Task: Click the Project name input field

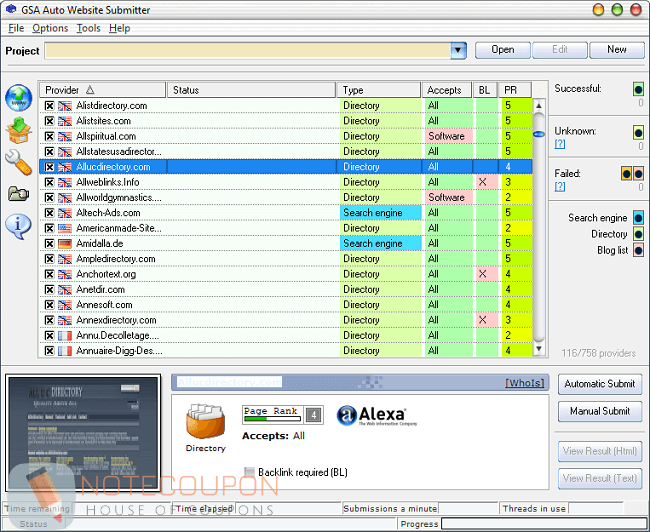Action: pos(248,51)
